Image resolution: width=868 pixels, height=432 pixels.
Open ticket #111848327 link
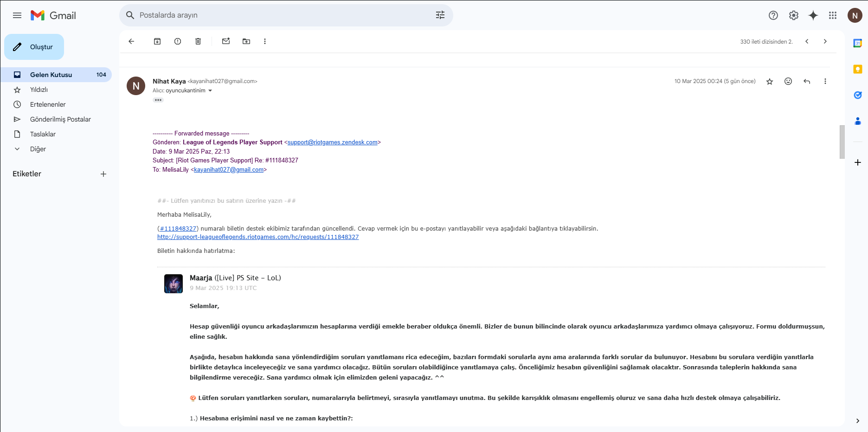click(178, 229)
